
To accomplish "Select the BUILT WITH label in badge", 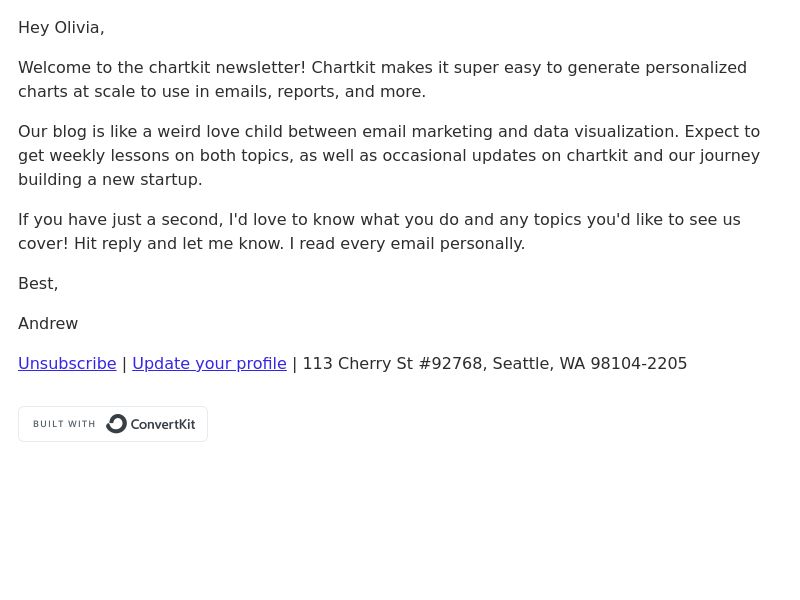I will point(64,424).
